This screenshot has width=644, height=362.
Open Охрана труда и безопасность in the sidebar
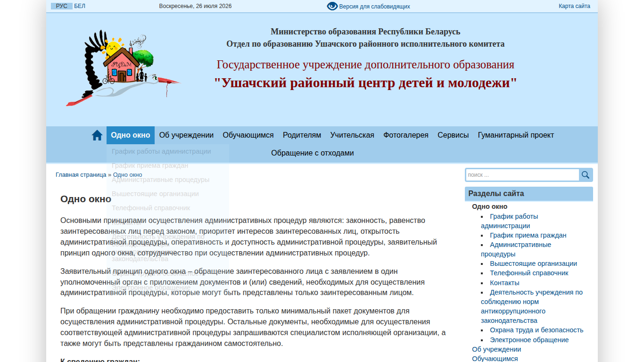pos(537,330)
